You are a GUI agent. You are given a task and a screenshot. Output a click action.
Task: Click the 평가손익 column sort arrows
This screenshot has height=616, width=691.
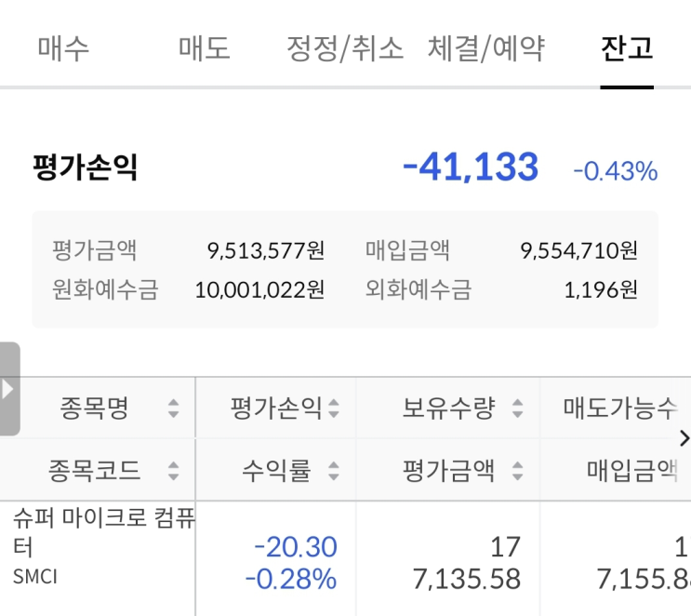334,408
